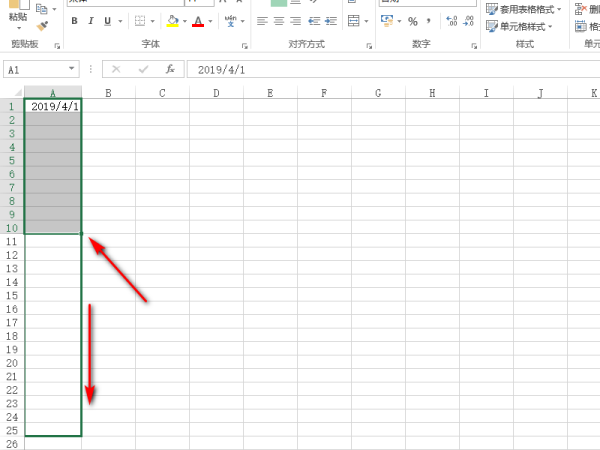Open accounting format dropdown arrow

[399, 21]
